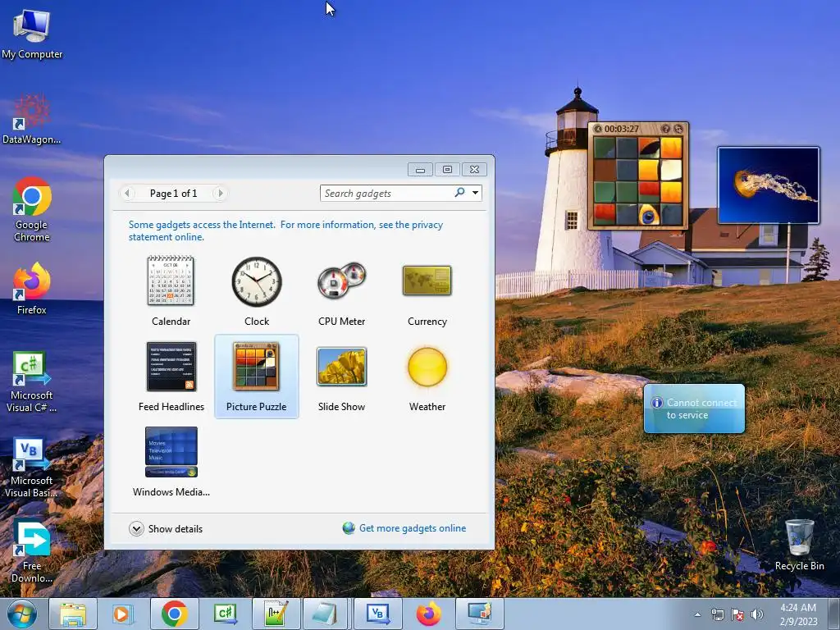Switch to the Gadgets window taskbar button

479,614
